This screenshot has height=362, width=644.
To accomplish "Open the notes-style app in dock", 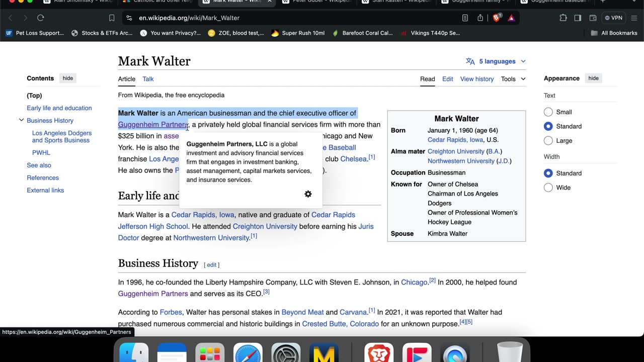I will 172,353.
